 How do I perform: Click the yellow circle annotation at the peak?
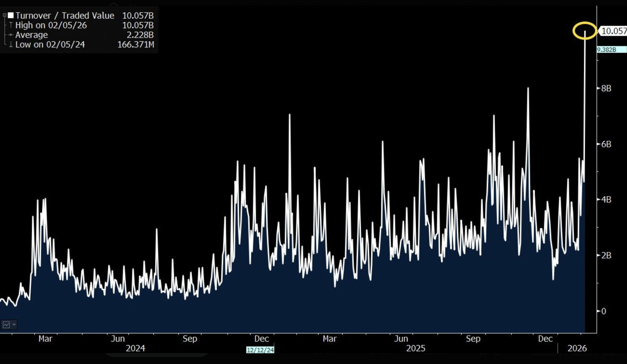point(584,31)
